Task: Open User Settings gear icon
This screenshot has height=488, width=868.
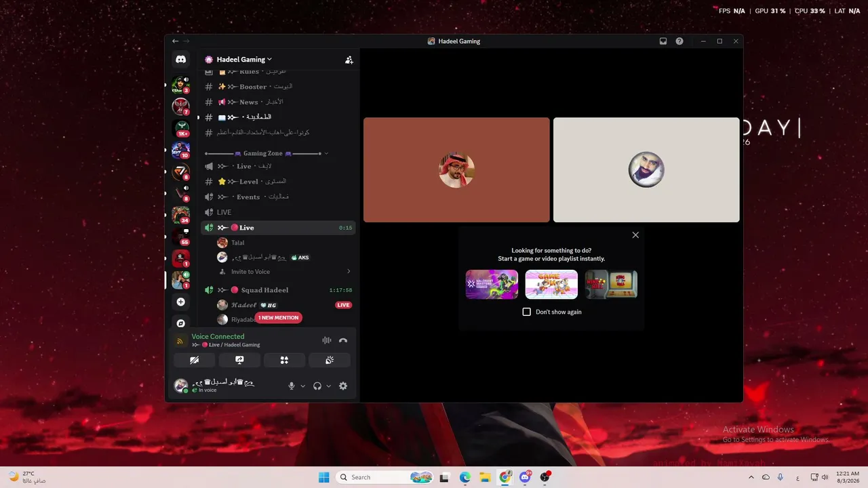Action: (x=343, y=386)
